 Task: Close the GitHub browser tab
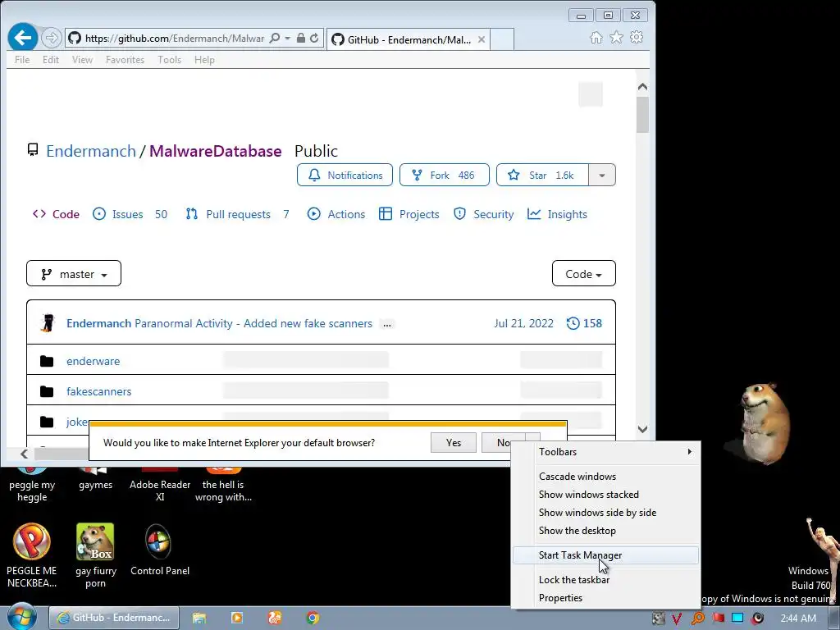point(481,39)
